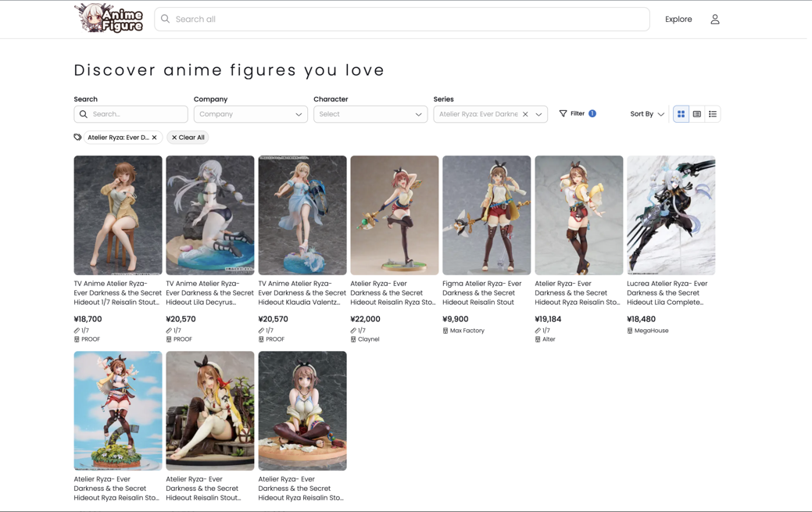Viewport: 812px width, 512px height.
Task: Open the reclining Ryza with yellow jacket thumbnail
Action: (210, 411)
